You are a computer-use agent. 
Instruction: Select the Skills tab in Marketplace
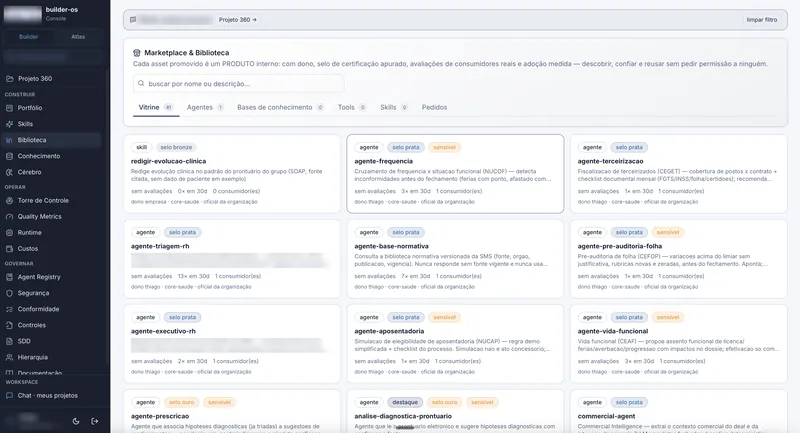(393, 107)
